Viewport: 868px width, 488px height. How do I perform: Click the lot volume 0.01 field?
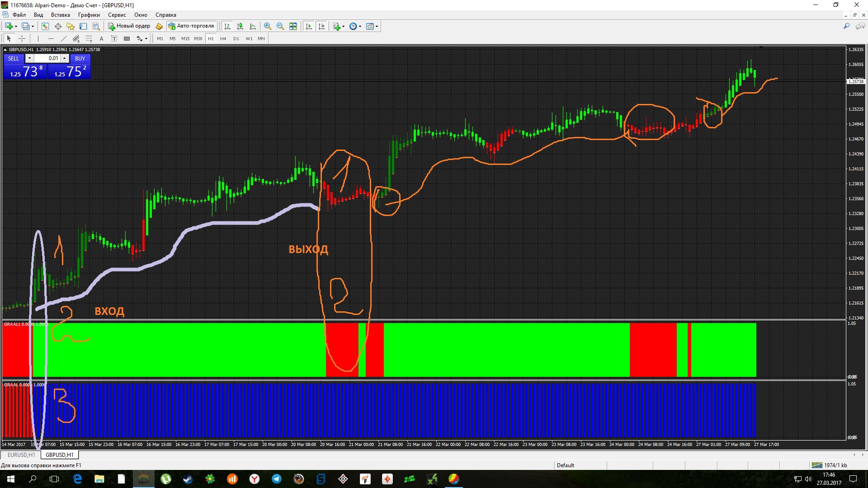pyautogui.click(x=47, y=58)
